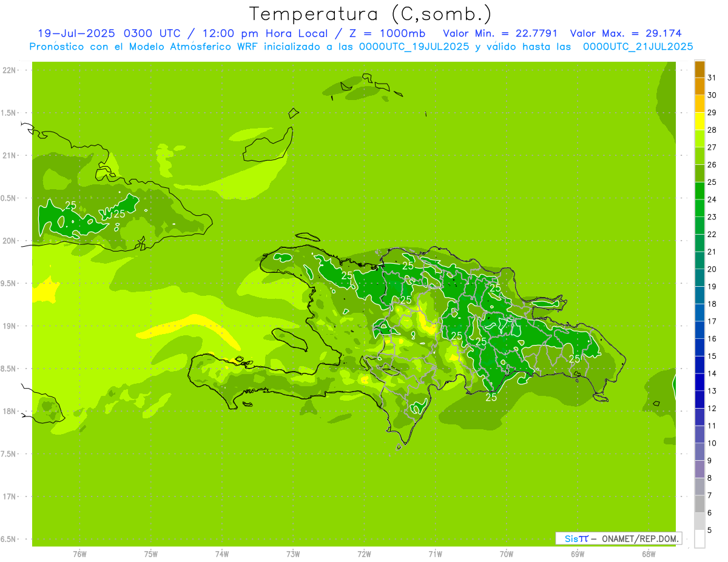728x562 pixels.
Task: Click the 70W longitude label
Action: coord(507,554)
